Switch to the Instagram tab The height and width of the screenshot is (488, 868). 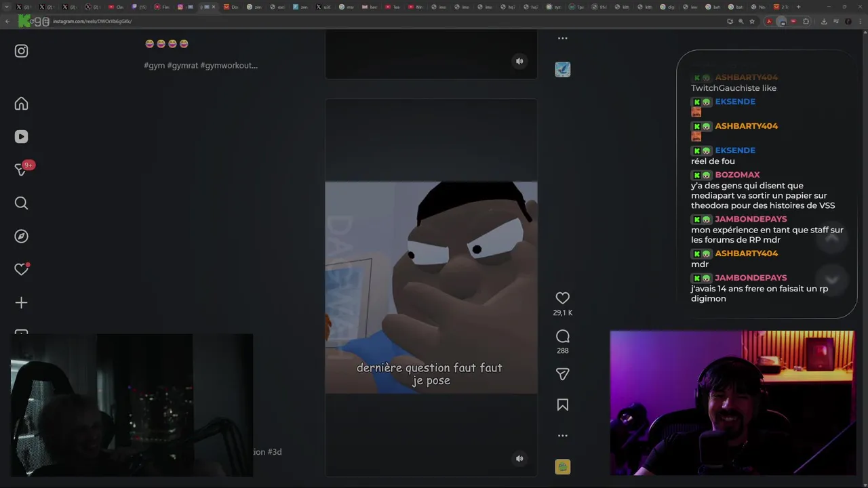(185, 7)
